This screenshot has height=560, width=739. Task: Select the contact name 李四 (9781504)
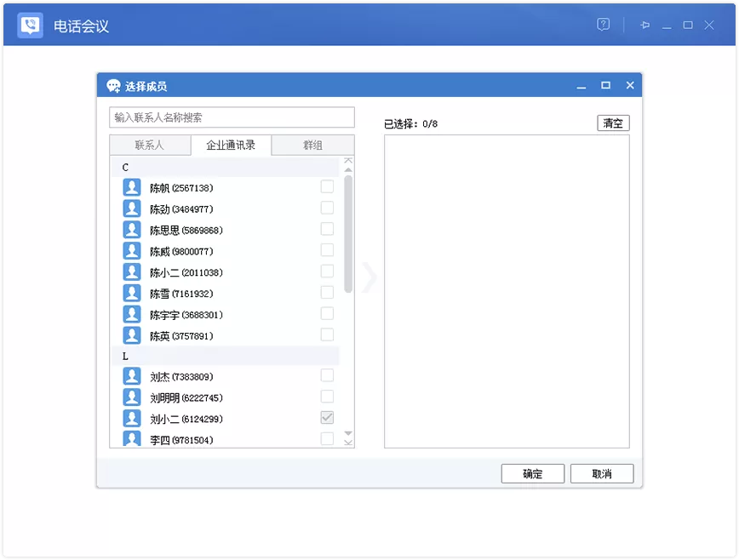(181, 440)
